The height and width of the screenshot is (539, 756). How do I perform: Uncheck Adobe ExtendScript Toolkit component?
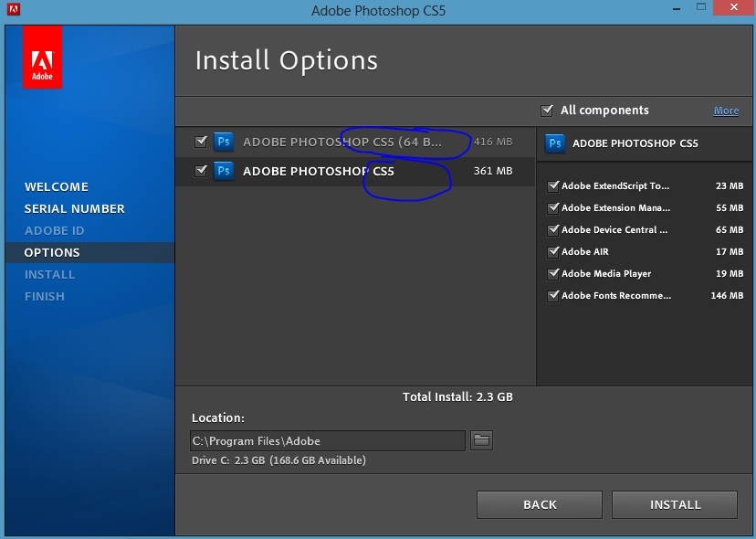552,186
